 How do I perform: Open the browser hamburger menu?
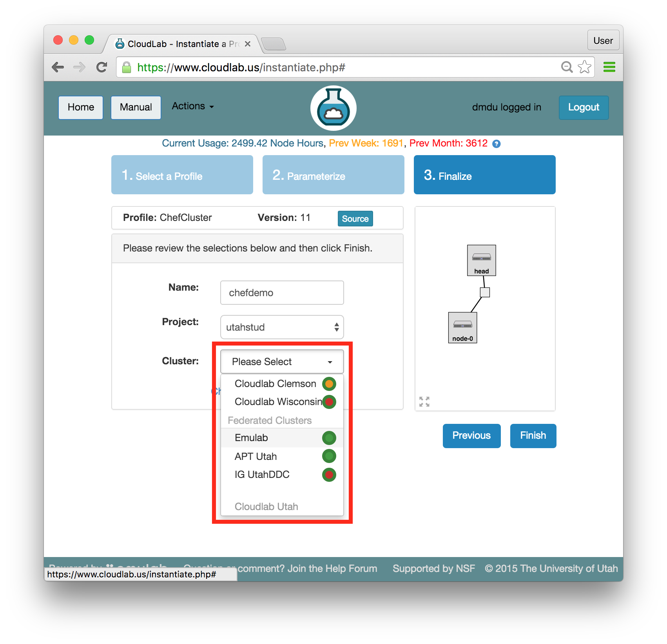pyautogui.click(x=609, y=67)
